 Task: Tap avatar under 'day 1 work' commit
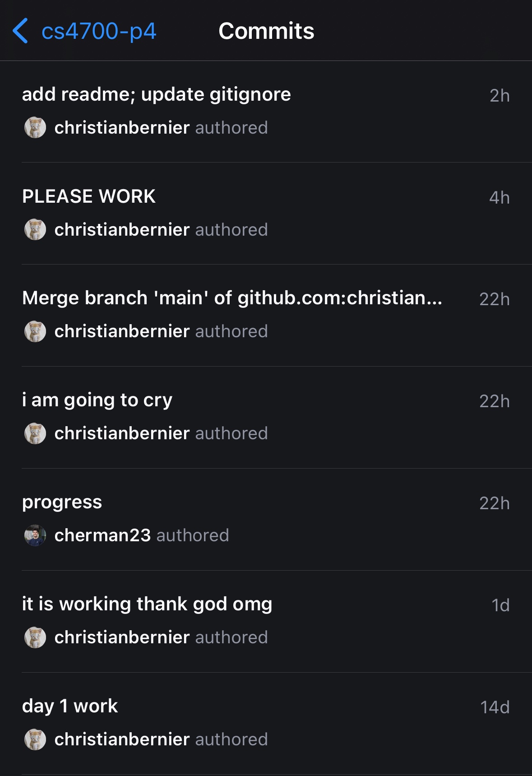point(35,739)
